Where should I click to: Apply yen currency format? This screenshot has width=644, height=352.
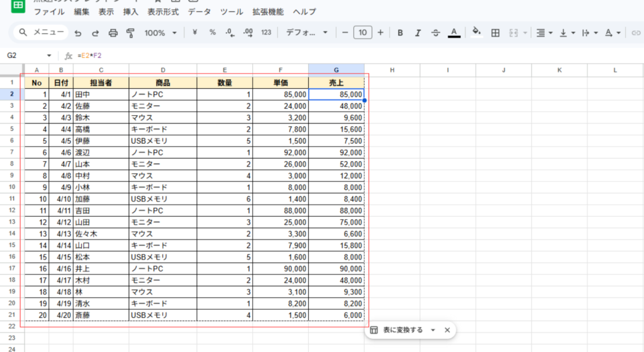[x=195, y=33]
